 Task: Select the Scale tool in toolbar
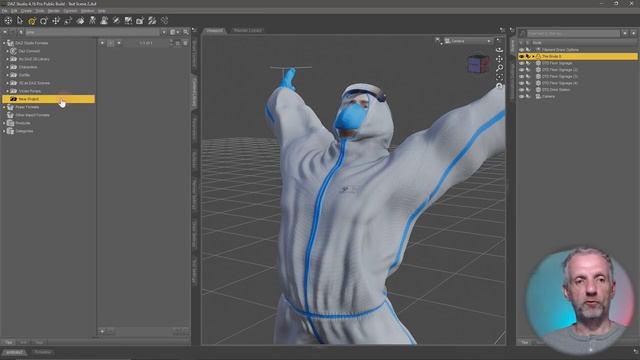coord(68,20)
